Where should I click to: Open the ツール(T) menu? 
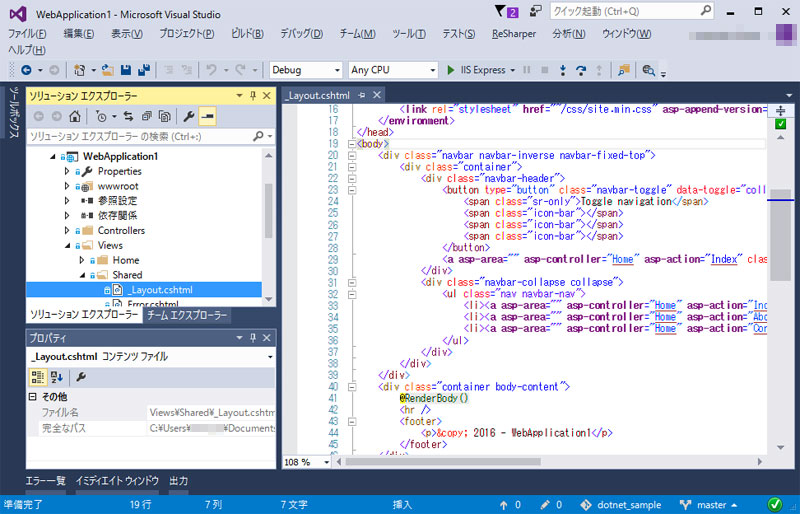click(x=409, y=34)
